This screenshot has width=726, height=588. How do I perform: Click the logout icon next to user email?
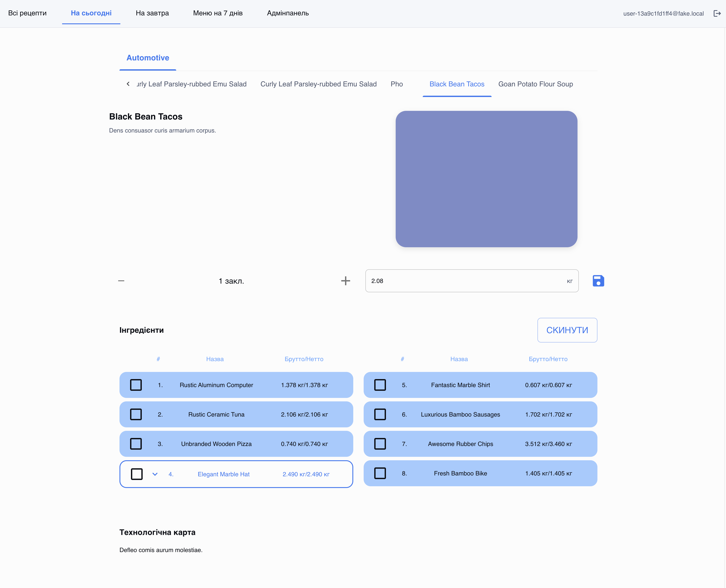(717, 13)
